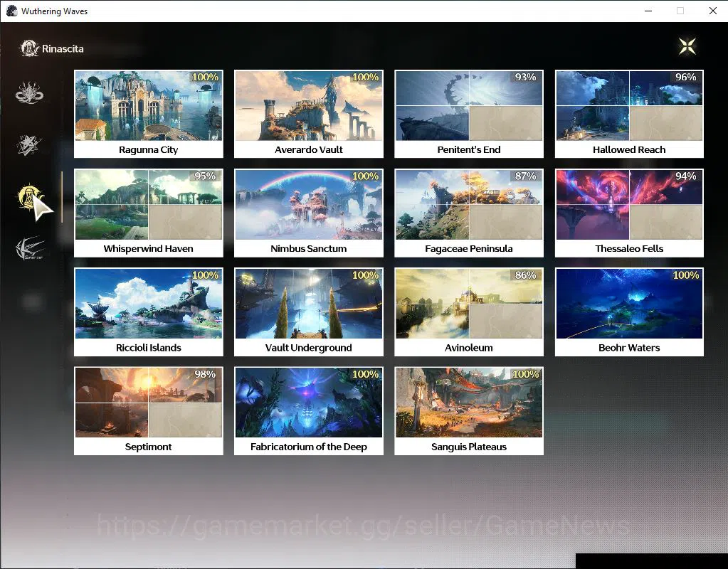Open the Fagaceae Peninsula area image
Viewport: 728px width, 569px height.
469,205
